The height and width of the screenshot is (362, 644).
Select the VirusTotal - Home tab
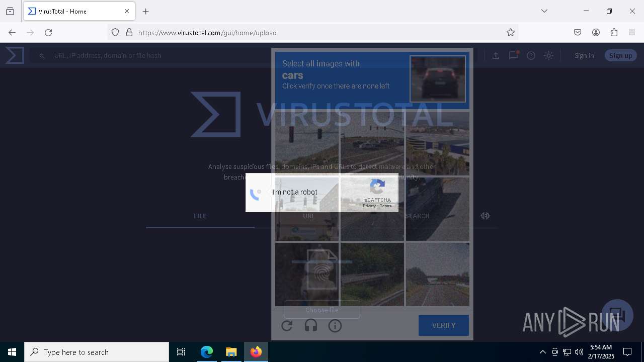(x=78, y=11)
